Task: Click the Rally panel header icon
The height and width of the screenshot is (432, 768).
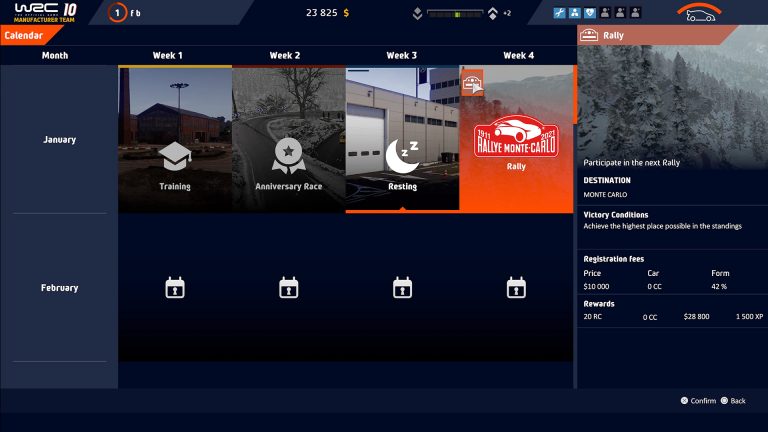Action: click(589, 35)
